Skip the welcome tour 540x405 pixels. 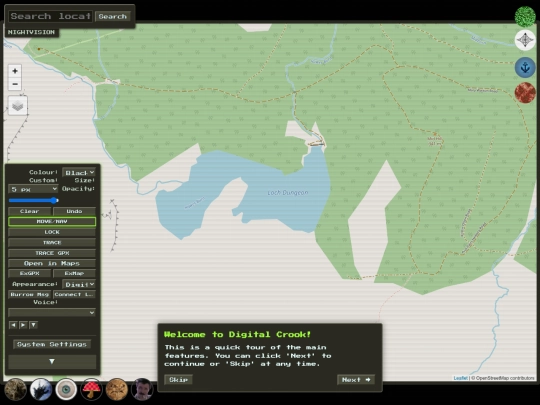178,380
